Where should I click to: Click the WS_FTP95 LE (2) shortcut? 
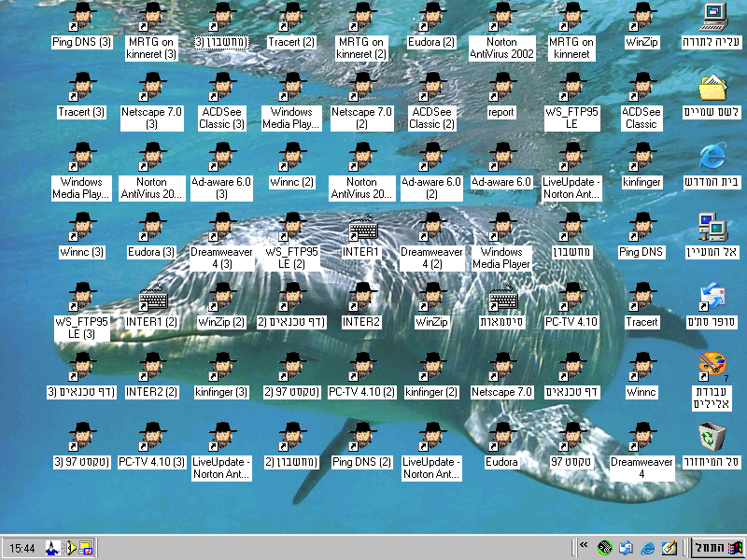291,242
